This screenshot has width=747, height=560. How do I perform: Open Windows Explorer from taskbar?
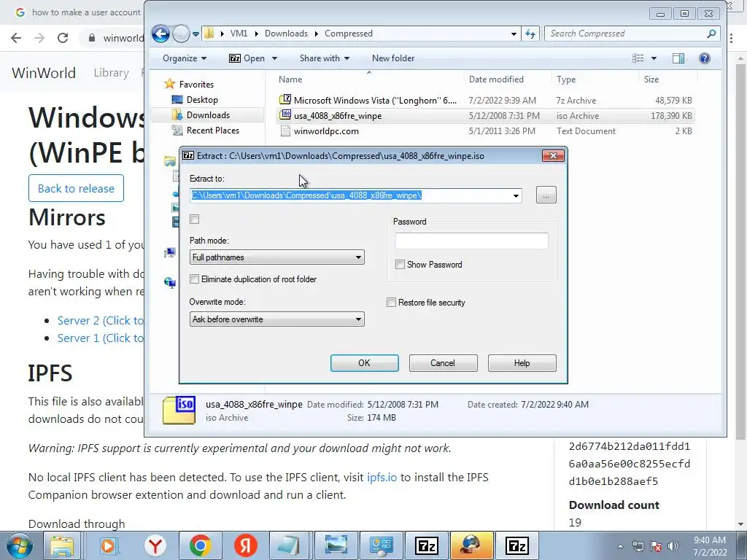pyautogui.click(x=63, y=545)
